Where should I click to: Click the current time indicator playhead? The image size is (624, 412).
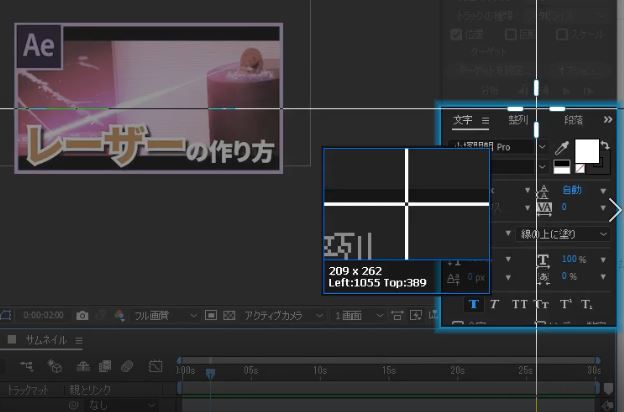[210, 373]
